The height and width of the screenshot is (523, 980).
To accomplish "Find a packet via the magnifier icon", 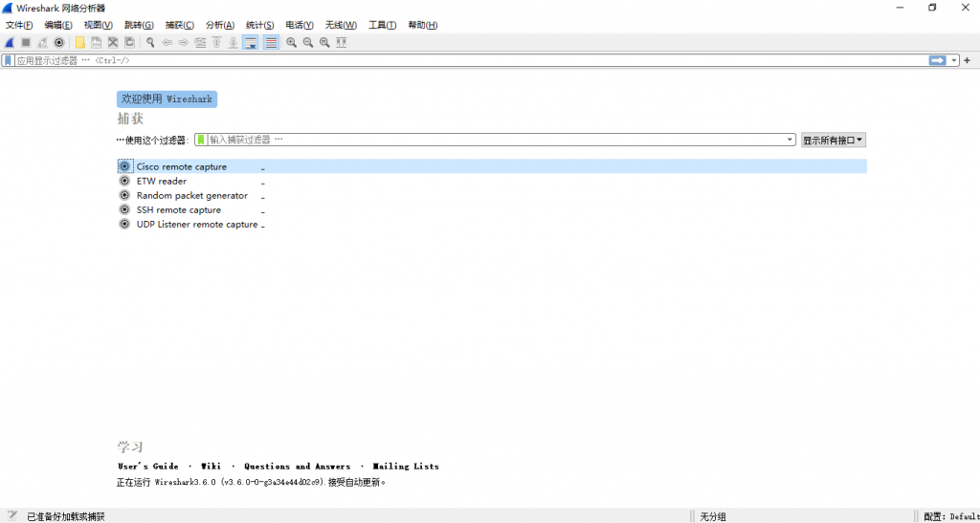I will coord(150,42).
